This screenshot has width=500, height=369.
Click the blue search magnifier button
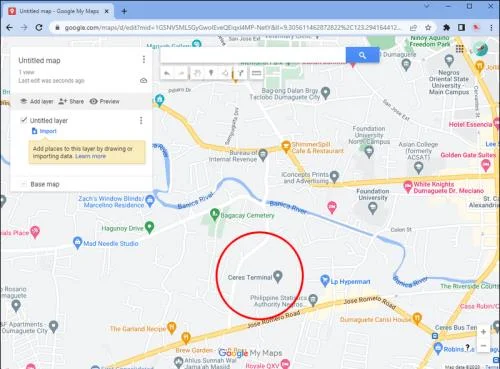[x=363, y=55]
